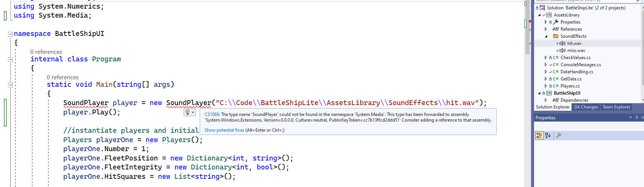Expand the DataHandling.cs node
Viewport: 644px width, 187px height.
tap(546, 72)
